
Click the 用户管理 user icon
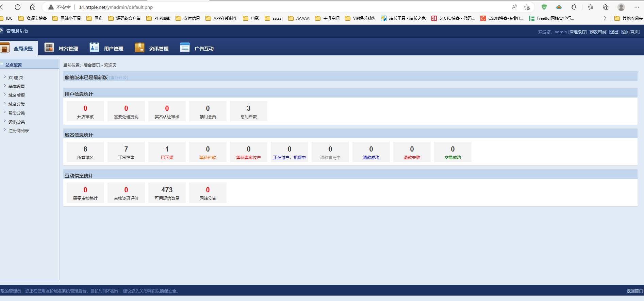94,48
